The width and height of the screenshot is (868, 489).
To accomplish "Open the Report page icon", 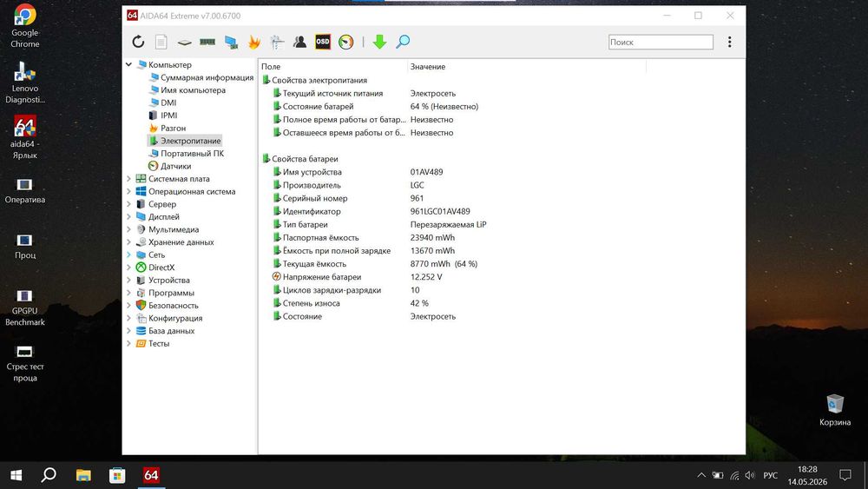I will coord(161,42).
